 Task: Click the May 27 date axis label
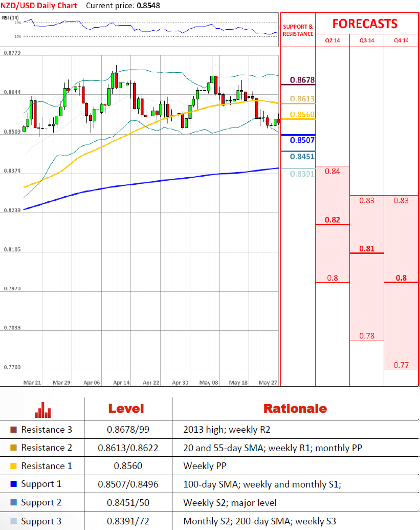(x=268, y=383)
